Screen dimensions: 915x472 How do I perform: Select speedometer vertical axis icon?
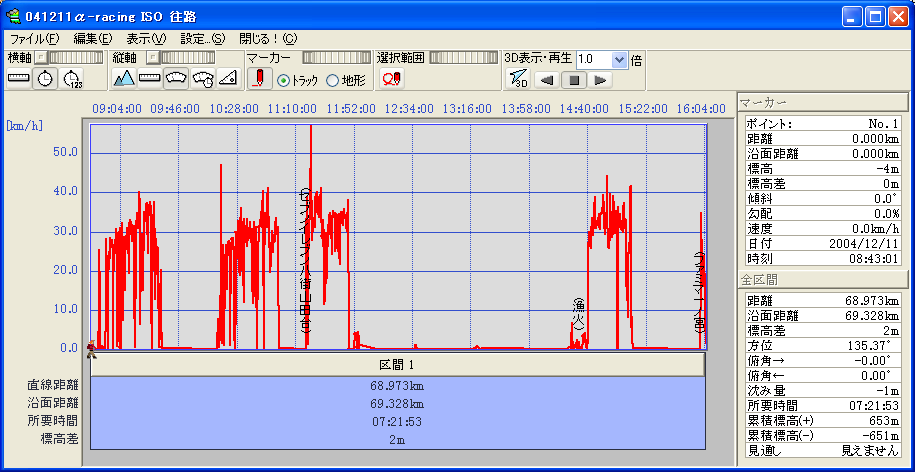[176, 79]
